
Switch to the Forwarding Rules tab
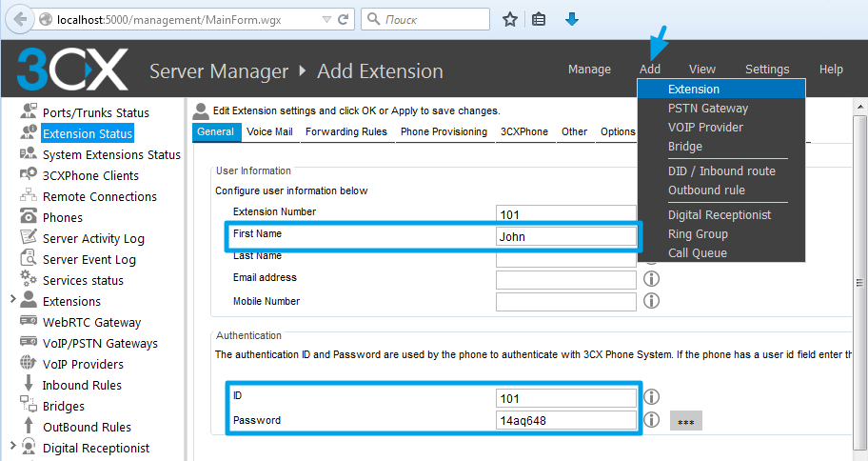[x=345, y=132]
